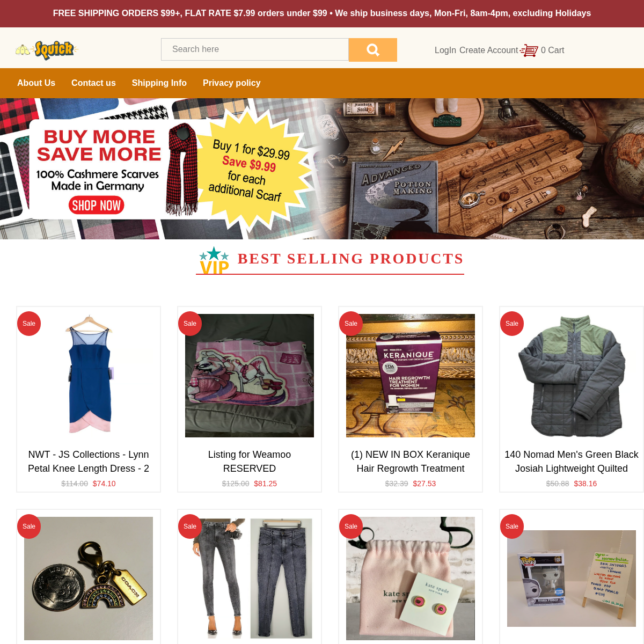Screen dimensions: 644x644
Task: Open the Keranique Hair Regrowth Treatment thumbnail
Action: tap(411, 376)
